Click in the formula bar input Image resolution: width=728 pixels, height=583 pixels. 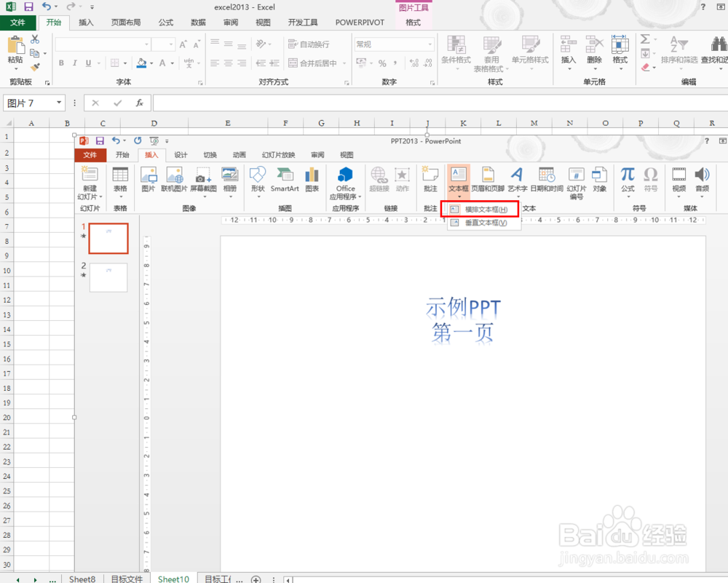click(x=440, y=103)
